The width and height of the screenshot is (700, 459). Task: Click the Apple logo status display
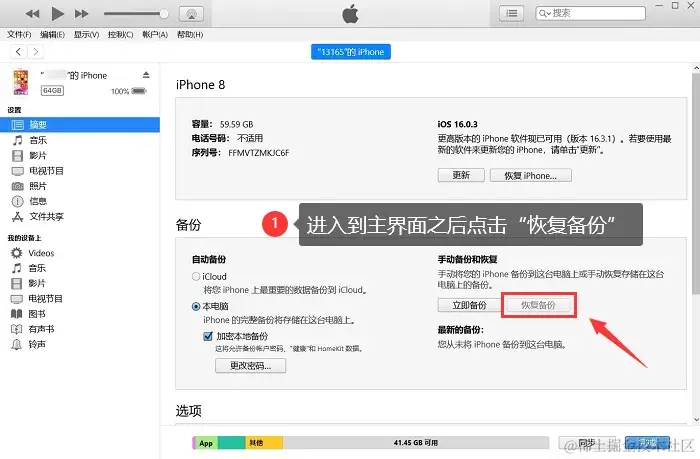tap(350, 13)
